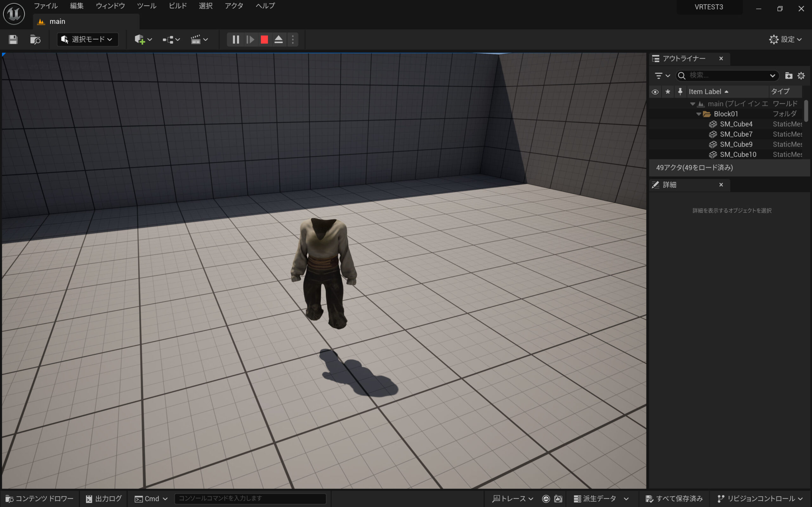
Task: Click the browse content icon
Action: pos(35,40)
